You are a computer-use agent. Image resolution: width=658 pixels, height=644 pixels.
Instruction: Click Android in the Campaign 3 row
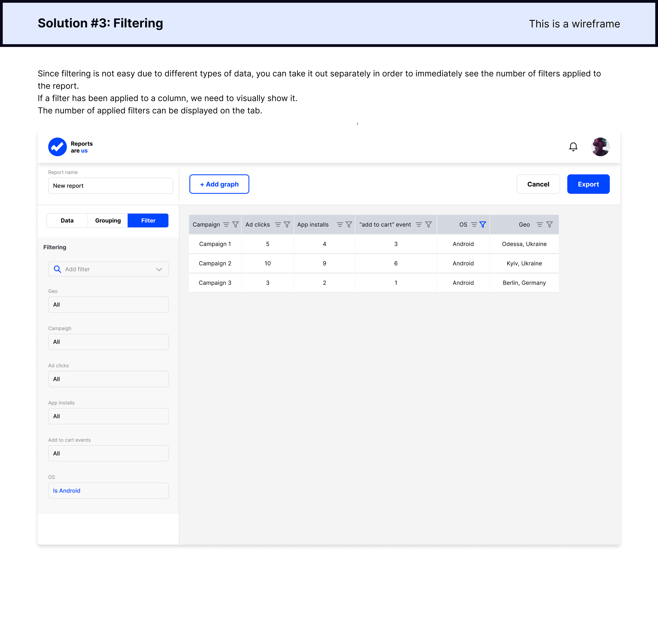[x=463, y=283]
